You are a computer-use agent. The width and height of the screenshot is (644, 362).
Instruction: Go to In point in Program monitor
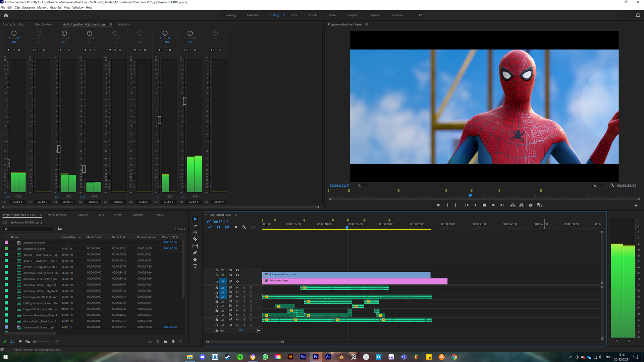coord(467,205)
